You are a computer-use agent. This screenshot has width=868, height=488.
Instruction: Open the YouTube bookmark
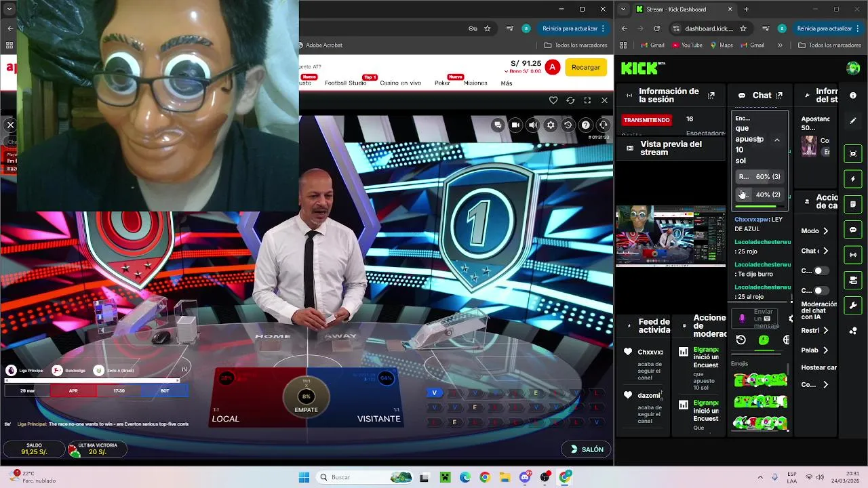tap(687, 45)
